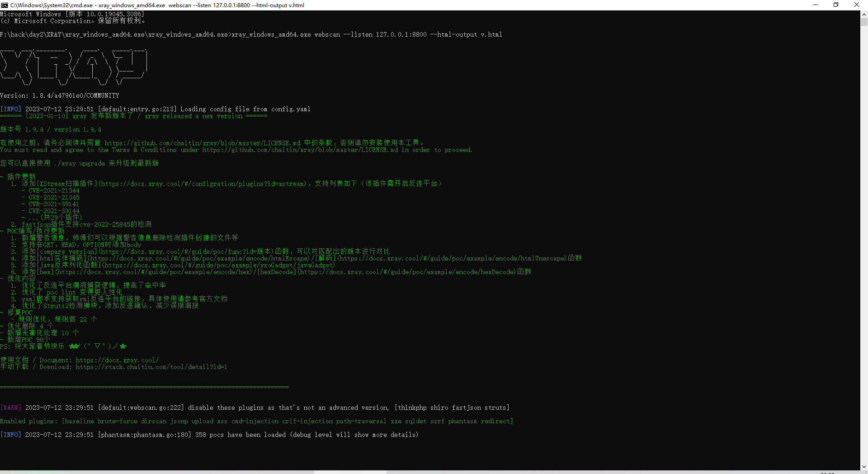Click the CVE-2021-39141 line
The width and height of the screenshot is (868, 474).
tap(51, 204)
